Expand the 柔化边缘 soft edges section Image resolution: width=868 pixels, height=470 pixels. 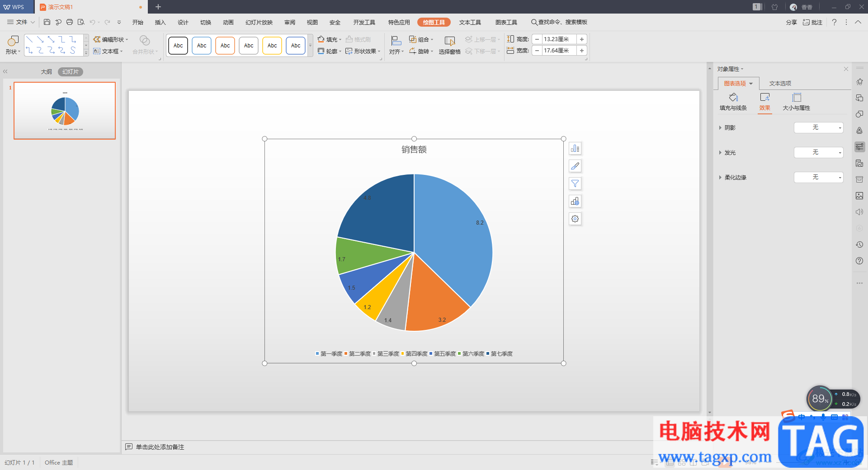[720, 178]
